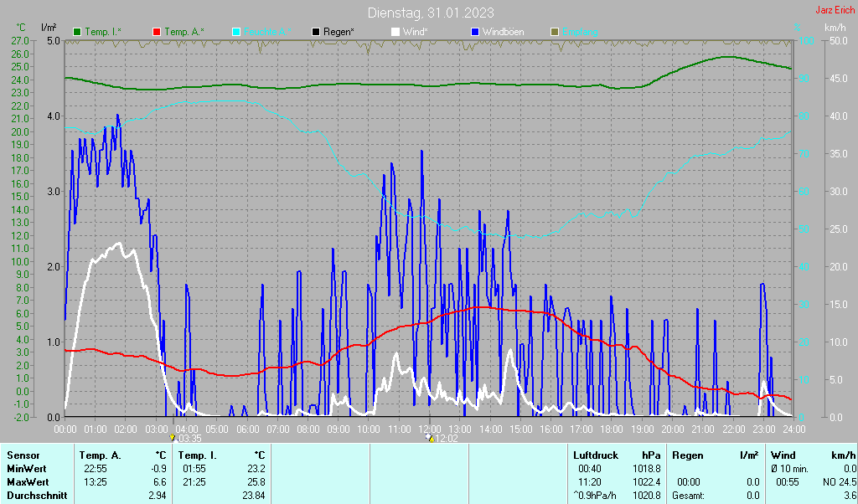This screenshot has height=504, width=858.
Task: Click the '01:55' indoor minimum time
Action: coord(194,469)
